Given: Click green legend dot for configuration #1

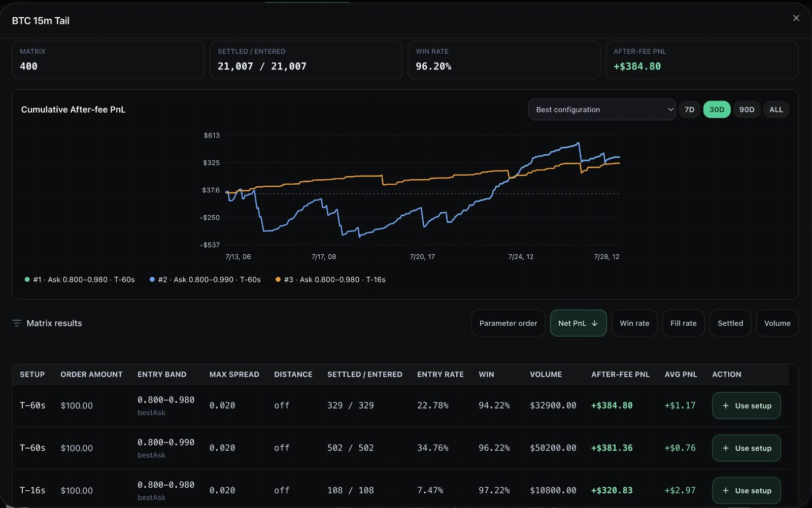Looking at the screenshot, I should click(27, 280).
